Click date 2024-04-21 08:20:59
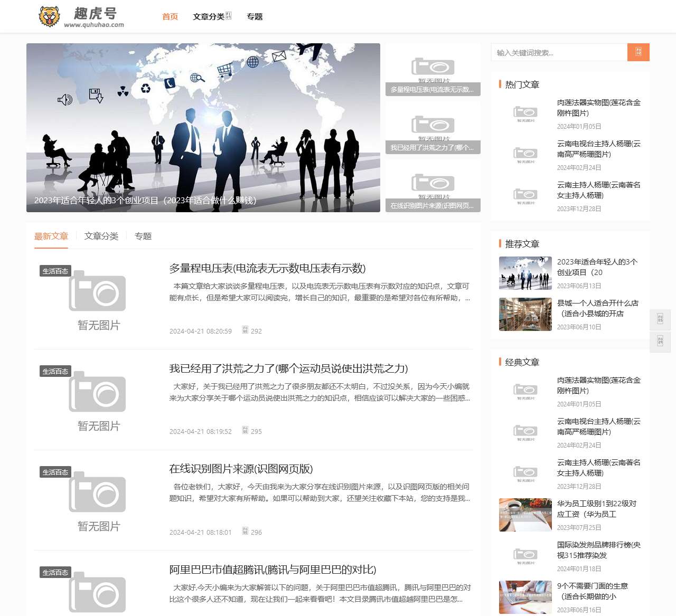 [x=201, y=331]
